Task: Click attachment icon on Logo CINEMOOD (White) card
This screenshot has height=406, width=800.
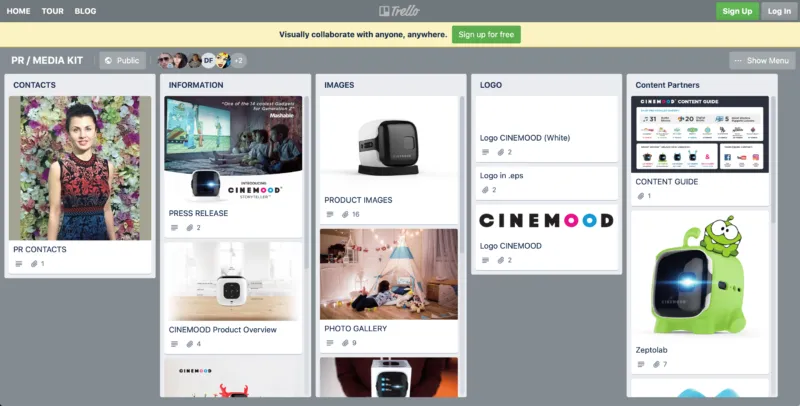Action: pos(501,152)
